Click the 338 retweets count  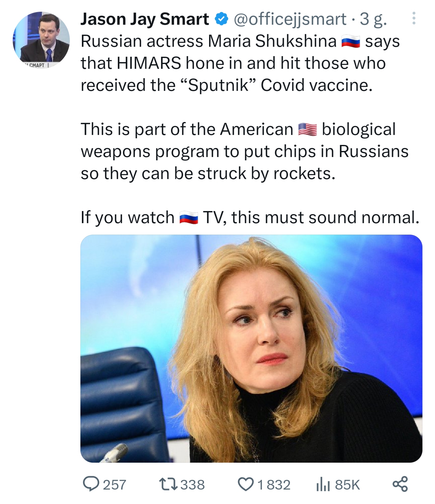(x=192, y=485)
